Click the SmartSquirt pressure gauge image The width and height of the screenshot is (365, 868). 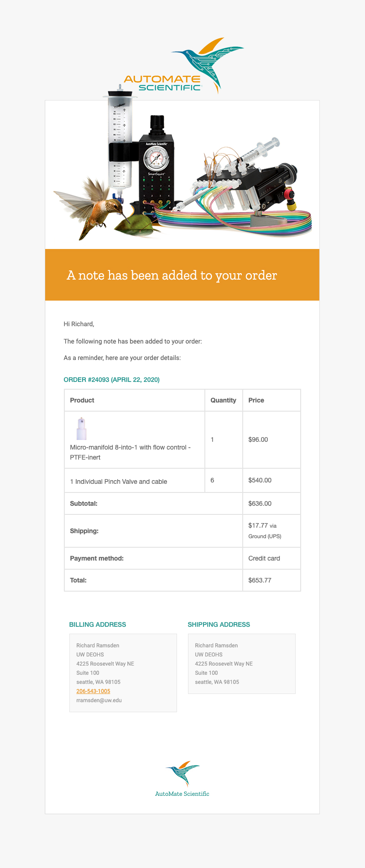[156, 167]
